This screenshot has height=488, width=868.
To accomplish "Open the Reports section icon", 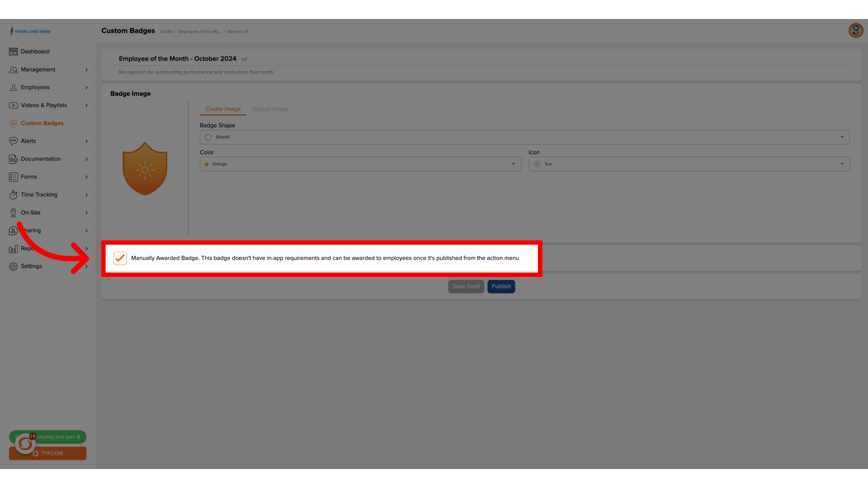I will (13, 248).
